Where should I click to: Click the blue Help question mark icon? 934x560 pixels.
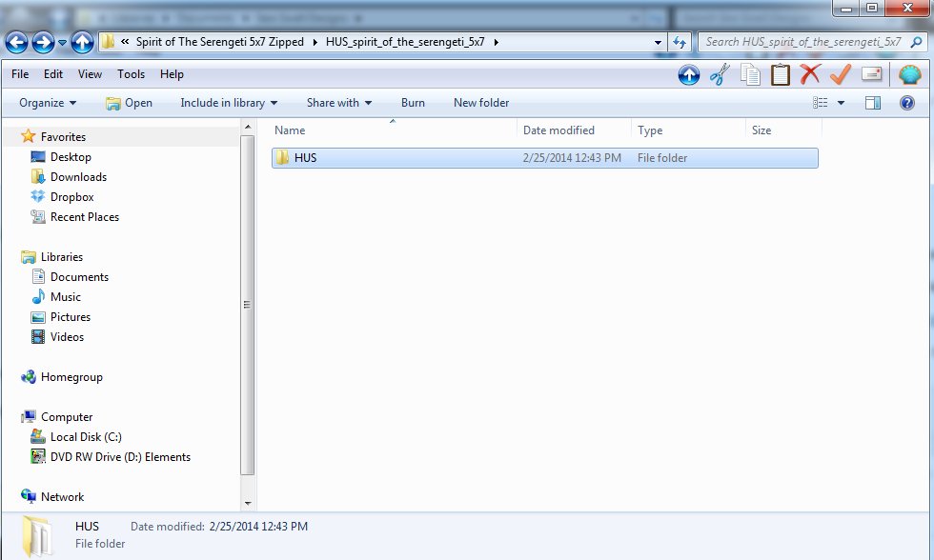pos(906,103)
